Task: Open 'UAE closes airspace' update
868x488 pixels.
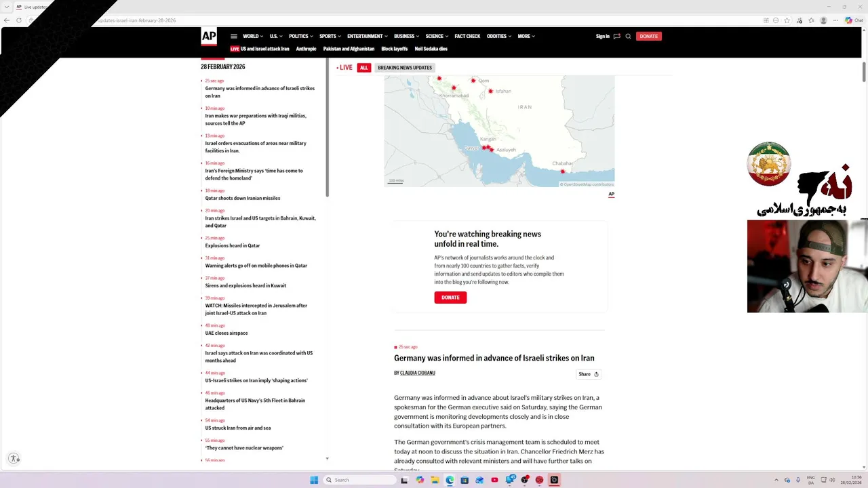Action: (226, 333)
